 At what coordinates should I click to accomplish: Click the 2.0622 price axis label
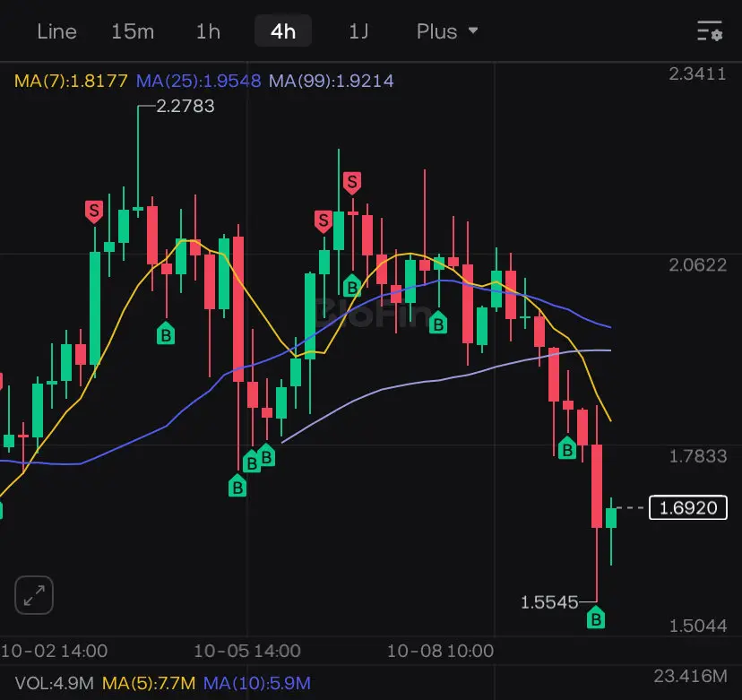click(697, 265)
